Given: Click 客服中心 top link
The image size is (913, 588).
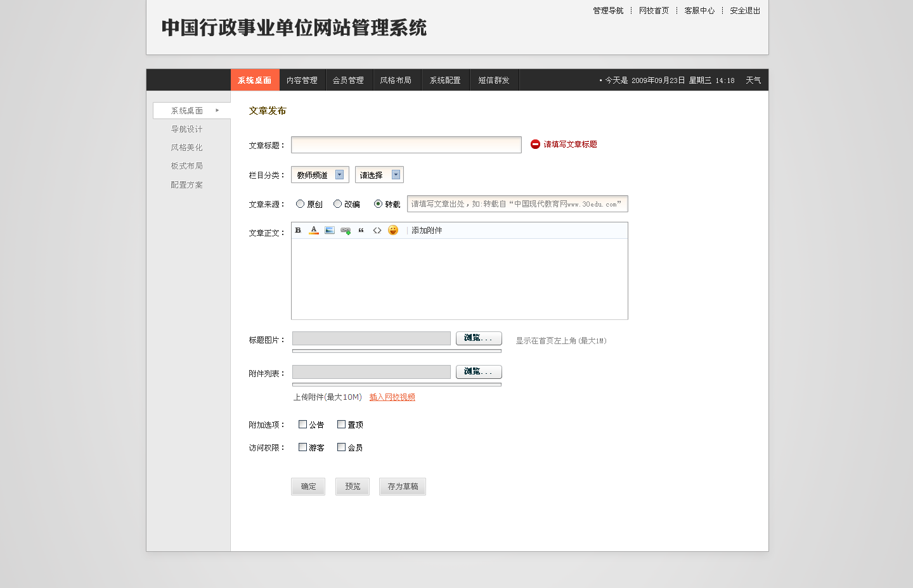Looking at the screenshot, I should (x=699, y=11).
